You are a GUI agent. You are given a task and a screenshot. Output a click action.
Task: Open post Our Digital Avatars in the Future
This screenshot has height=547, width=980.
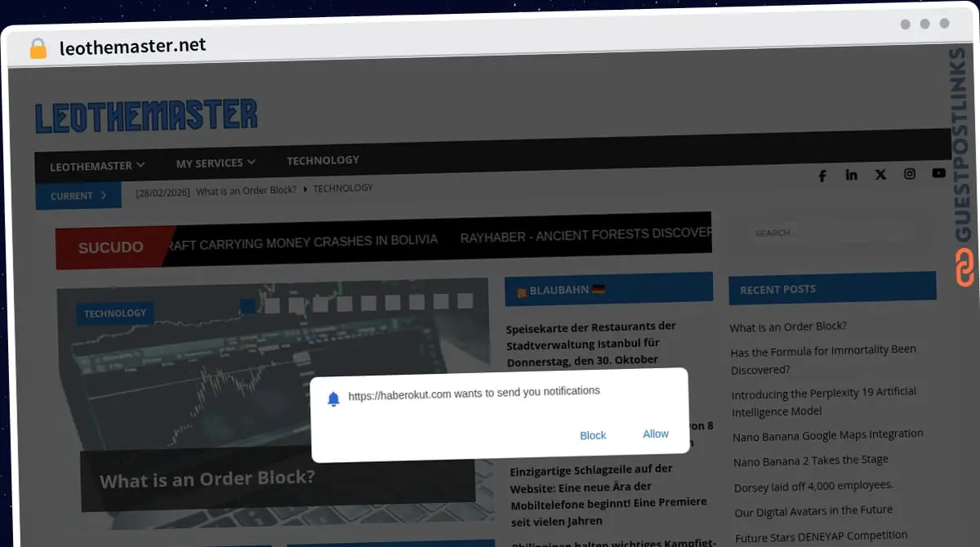[x=813, y=511]
